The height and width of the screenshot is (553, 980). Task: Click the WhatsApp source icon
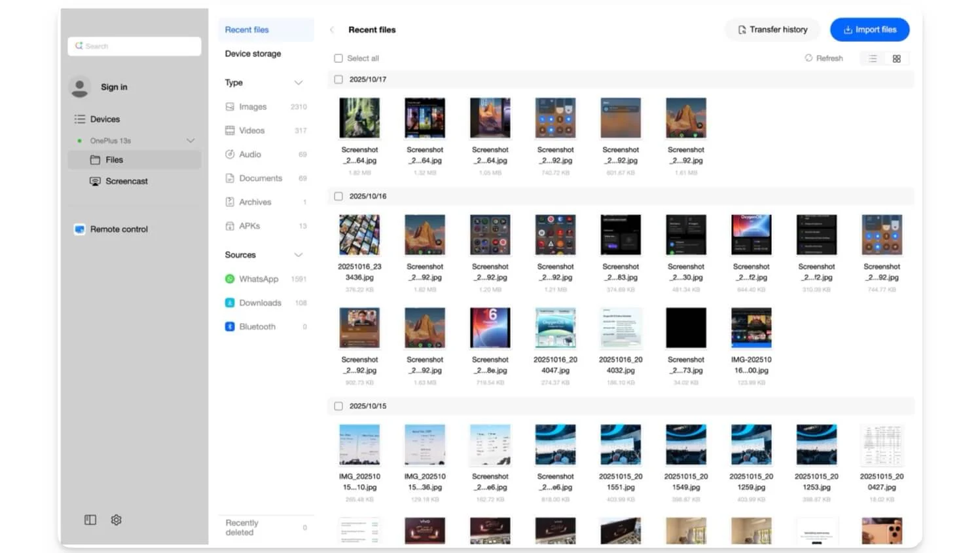pos(230,279)
